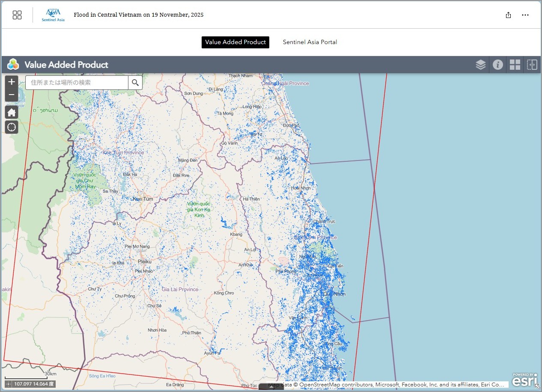542x392 pixels.
Task: Focus the address search input field
Action: [77, 83]
